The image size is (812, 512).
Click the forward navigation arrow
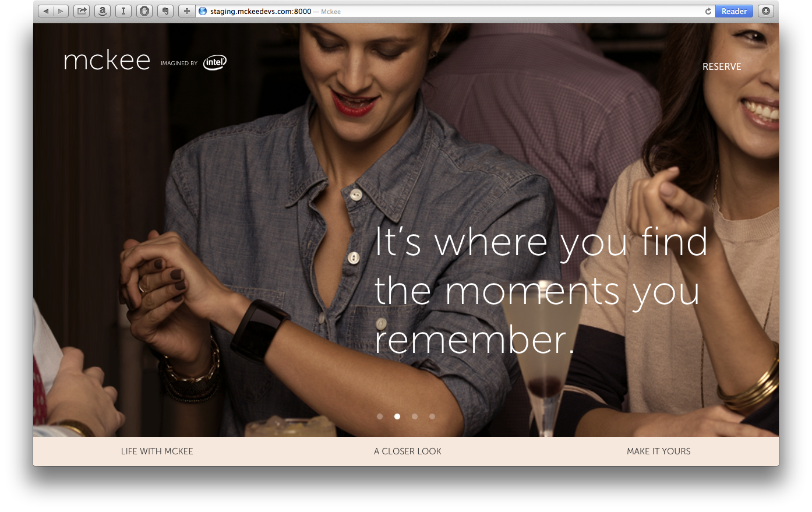pyautogui.click(x=61, y=10)
